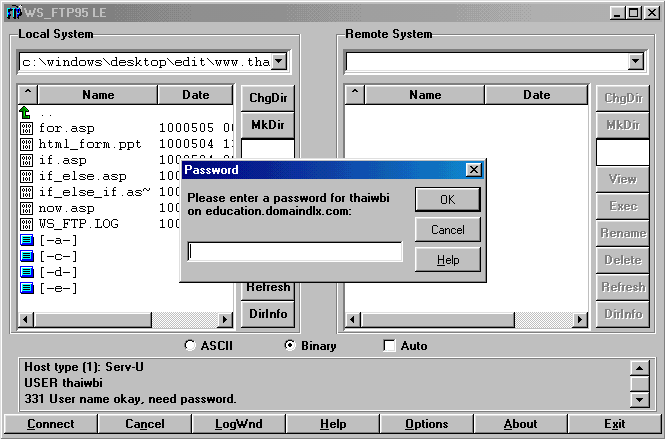Click the [-c-] drive icon
The image size is (665, 439).
(27, 256)
